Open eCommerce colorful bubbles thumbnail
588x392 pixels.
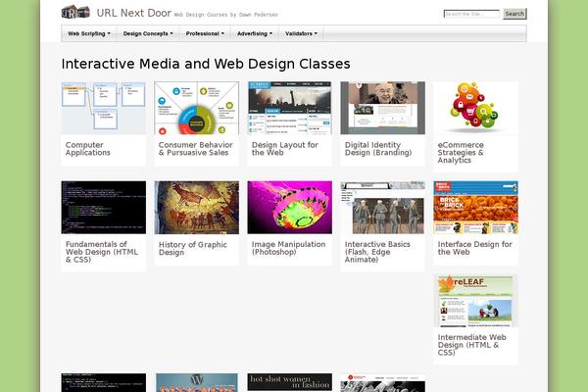[475, 108]
